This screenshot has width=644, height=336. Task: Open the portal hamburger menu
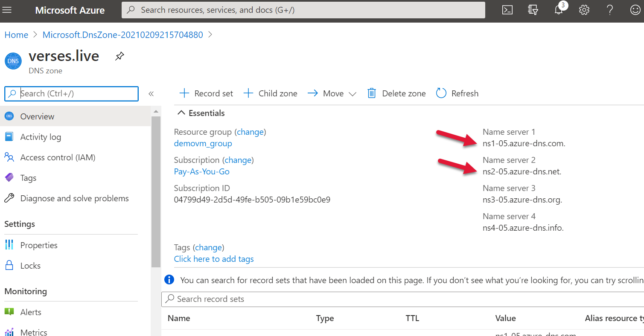(7, 10)
